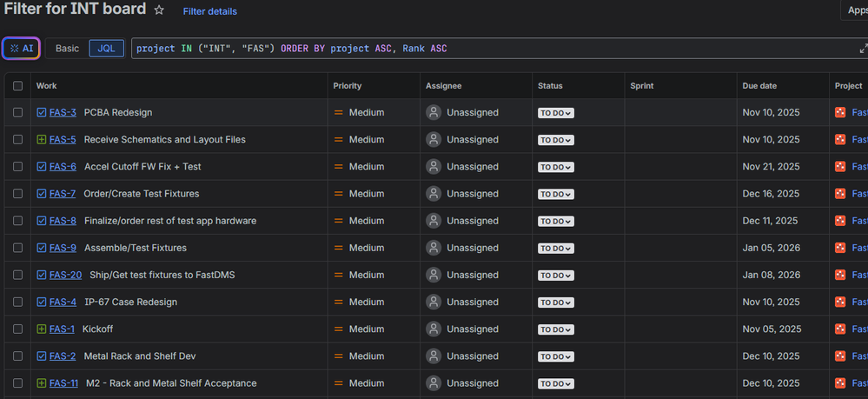Click the due date Nov 05, 2025

(x=772, y=329)
